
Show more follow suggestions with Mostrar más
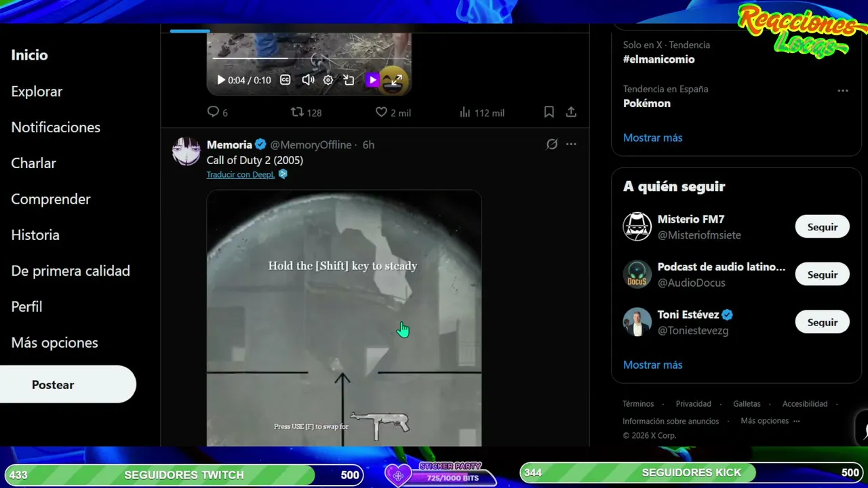[x=652, y=365]
